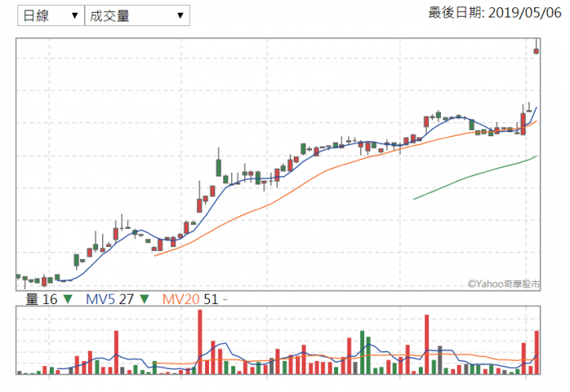This screenshot has height=392, width=570.
Task: Click the green down arrow beside 量 16
Action: point(68,299)
